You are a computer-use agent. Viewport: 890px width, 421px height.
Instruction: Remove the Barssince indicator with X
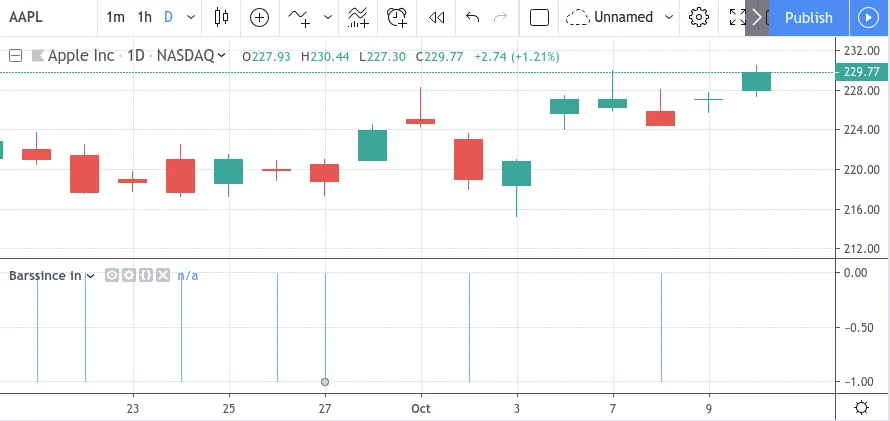(162, 275)
